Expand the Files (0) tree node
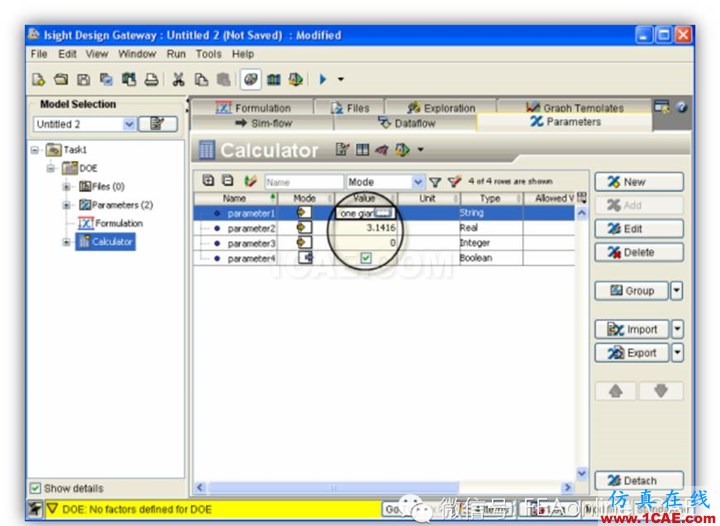 (x=66, y=187)
